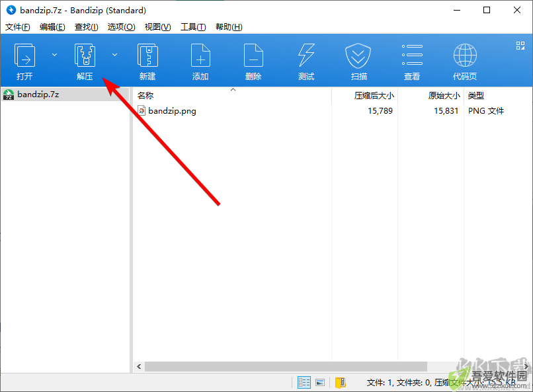This screenshot has height=392, width=533.
Task: Run the Test (测试) archive tool
Action: pos(306,55)
